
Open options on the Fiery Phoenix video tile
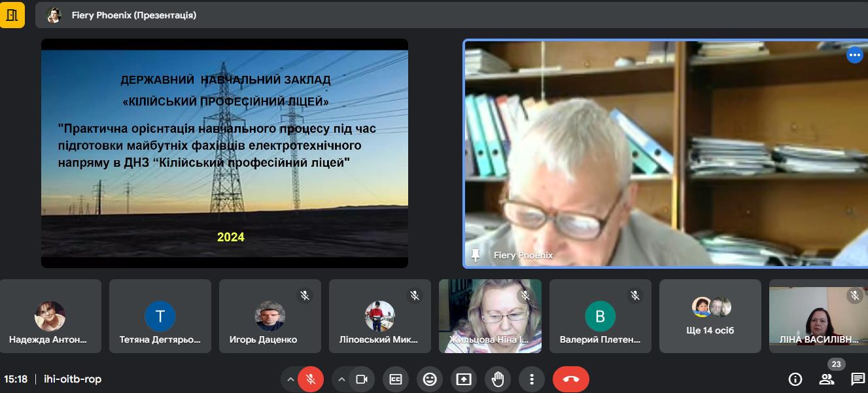tap(854, 56)
